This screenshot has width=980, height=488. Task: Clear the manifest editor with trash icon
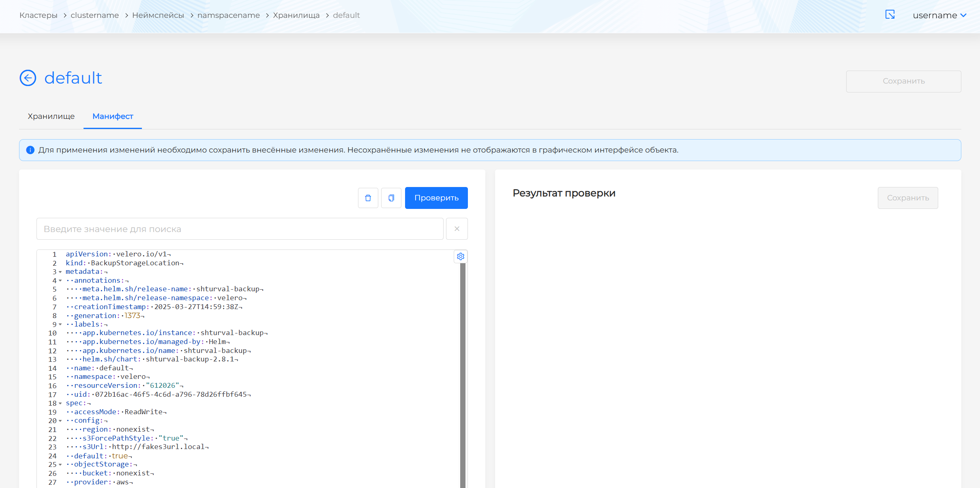tap(368, 198)
